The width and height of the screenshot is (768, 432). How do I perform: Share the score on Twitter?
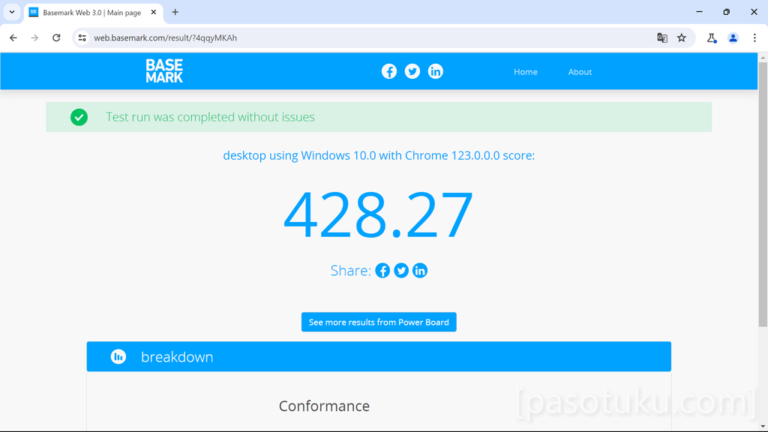401,271
